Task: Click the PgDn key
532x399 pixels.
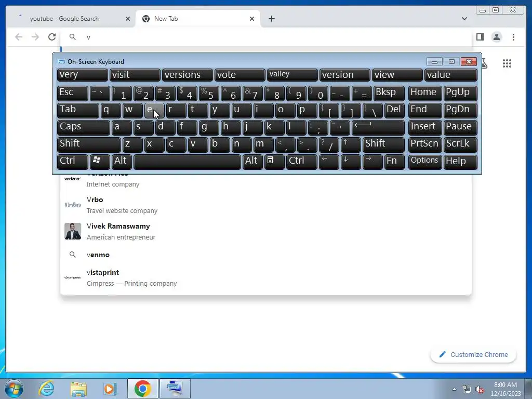Action: (460, 110)
